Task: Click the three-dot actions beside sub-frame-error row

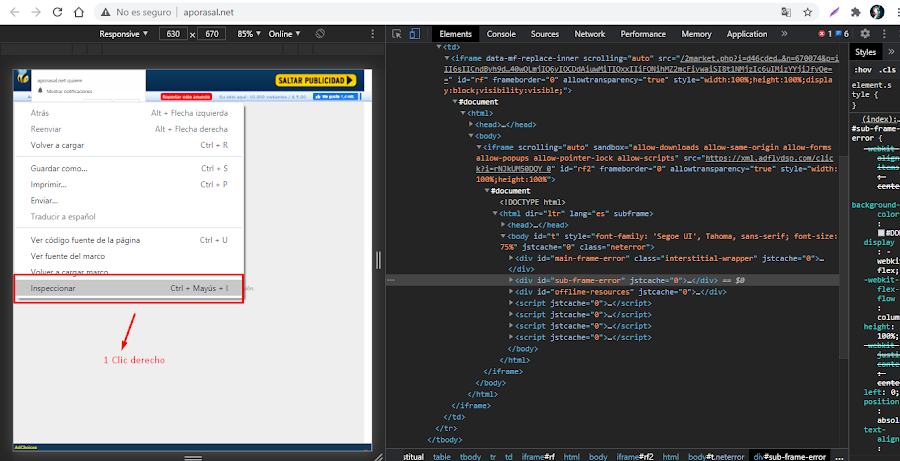Action: point(391,280)
